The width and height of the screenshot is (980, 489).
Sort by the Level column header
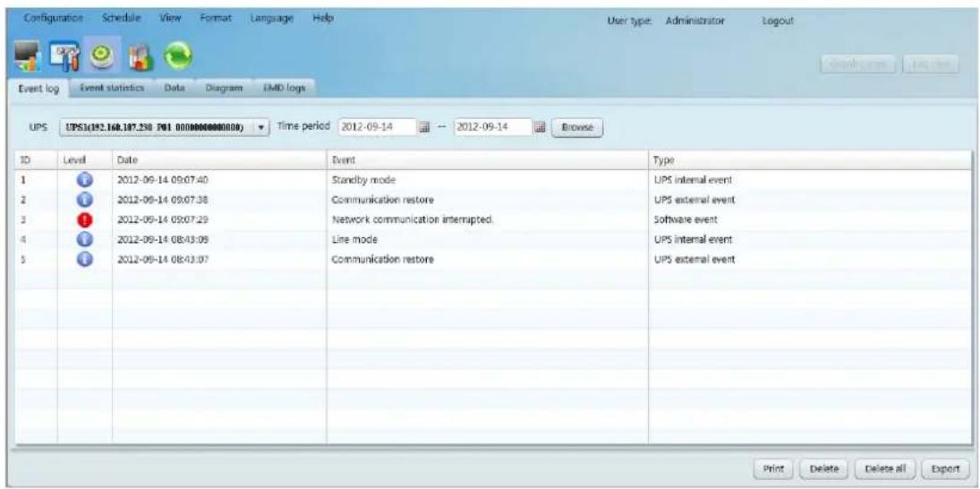(84, 160)
